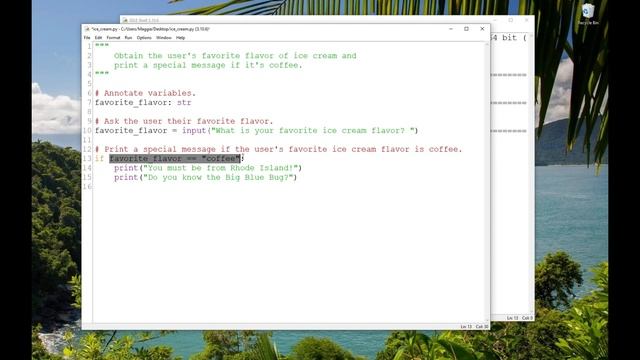Click the IDLE Python icon in ice_cream.py title bar

pyautogui.click(x=87, y=29)
